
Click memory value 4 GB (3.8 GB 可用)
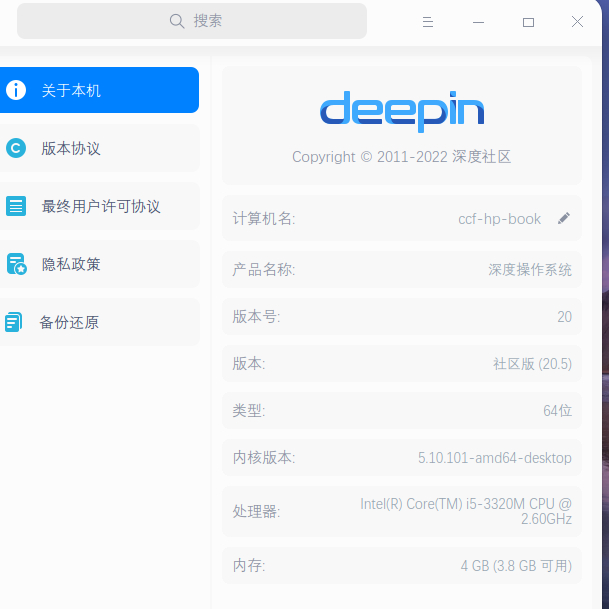[x=516, y=566]
